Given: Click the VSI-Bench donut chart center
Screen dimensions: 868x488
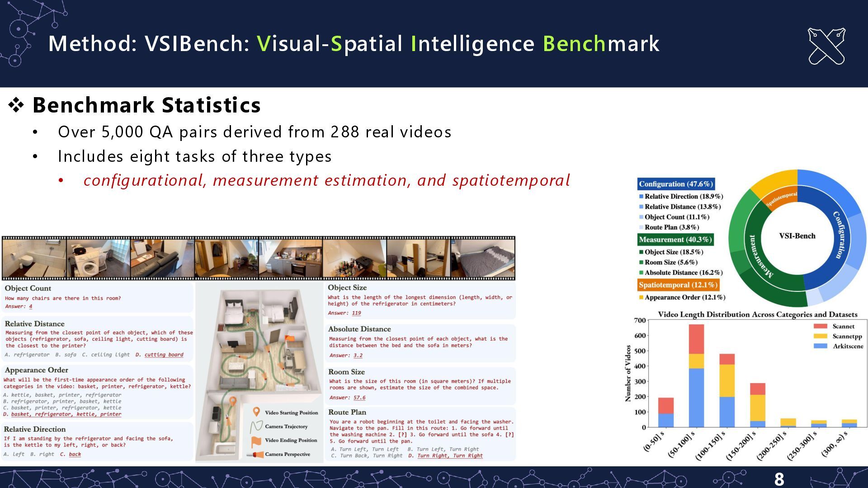Looking at the screenshot, I should pyautogui.click(x=797, y=236).
